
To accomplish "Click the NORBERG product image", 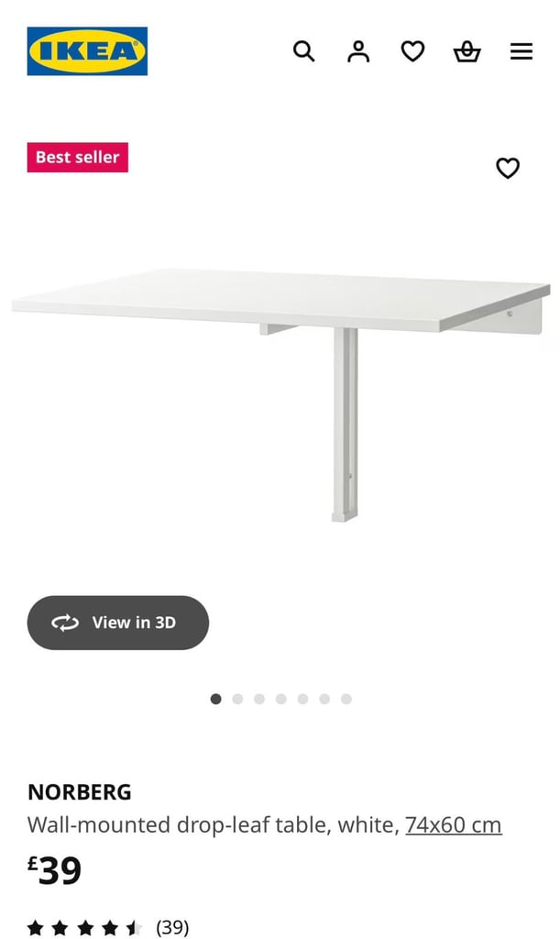I will [281, 394].
